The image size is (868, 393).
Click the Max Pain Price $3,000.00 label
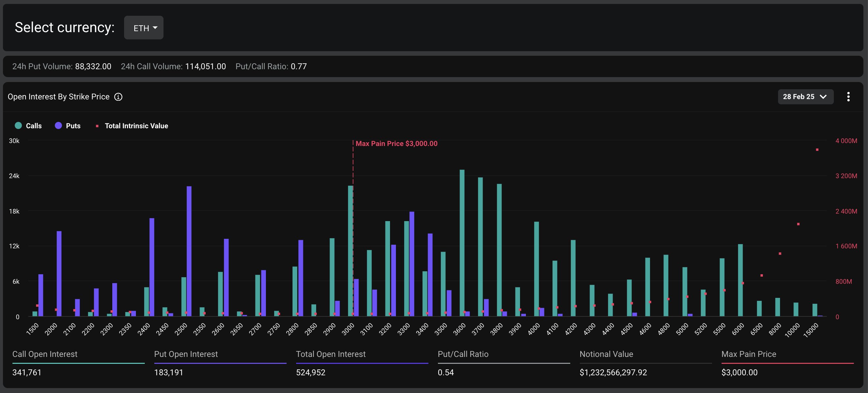coord(396,143)
